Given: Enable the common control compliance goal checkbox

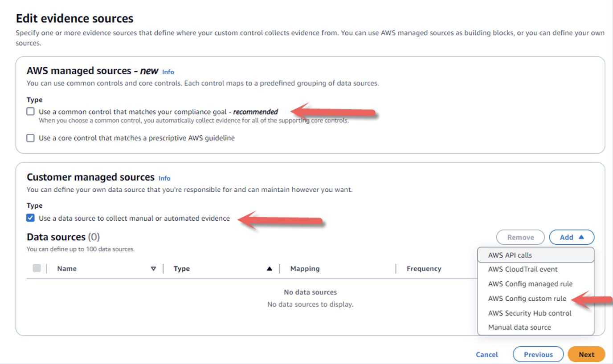Looking at the screenshot, I should [x=30, y=111].
